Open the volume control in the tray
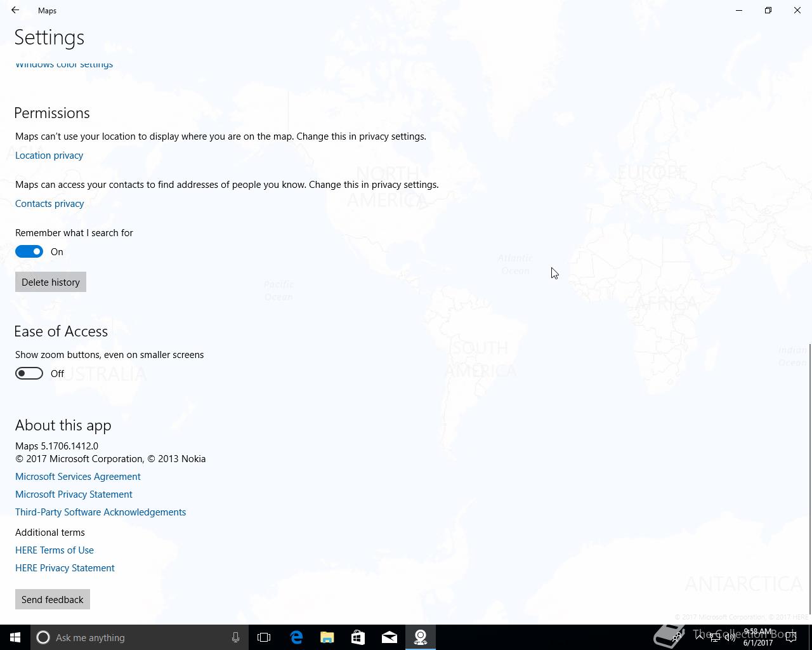 730,638
